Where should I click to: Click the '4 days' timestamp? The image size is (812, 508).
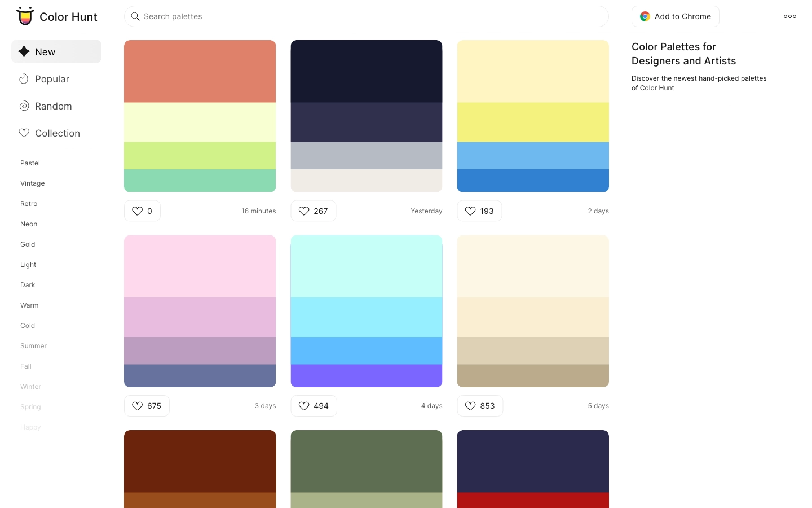coord(431,406)
